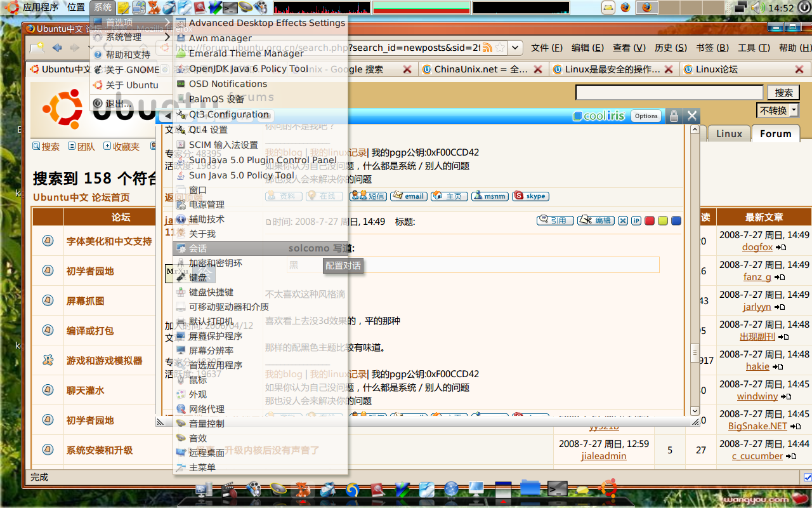812x508 pixels.
Task: Select 屏幕保护程序 menu item
Action: pos(260,336)
